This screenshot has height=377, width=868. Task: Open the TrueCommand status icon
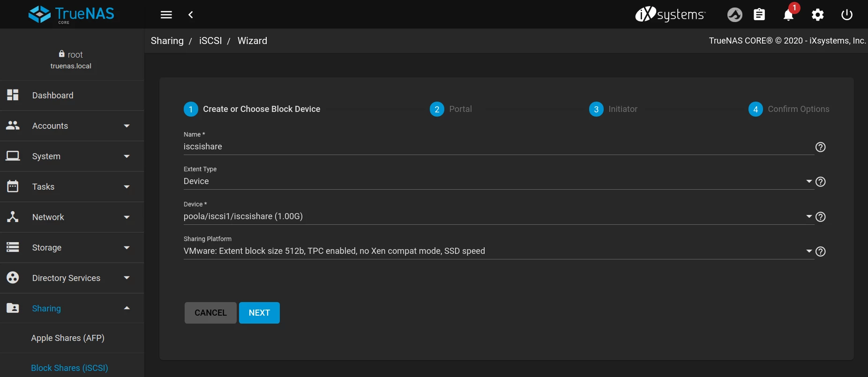[x=734, y=15]
